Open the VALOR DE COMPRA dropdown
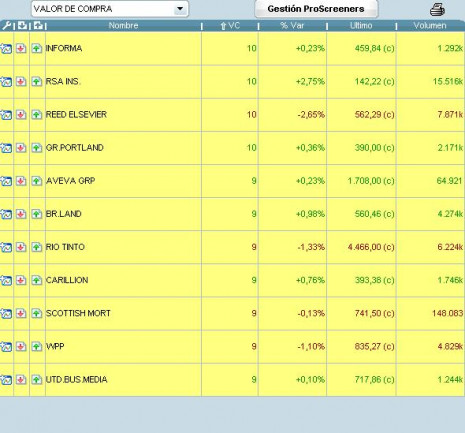This screenshot has width=465, height=433. 110,9
